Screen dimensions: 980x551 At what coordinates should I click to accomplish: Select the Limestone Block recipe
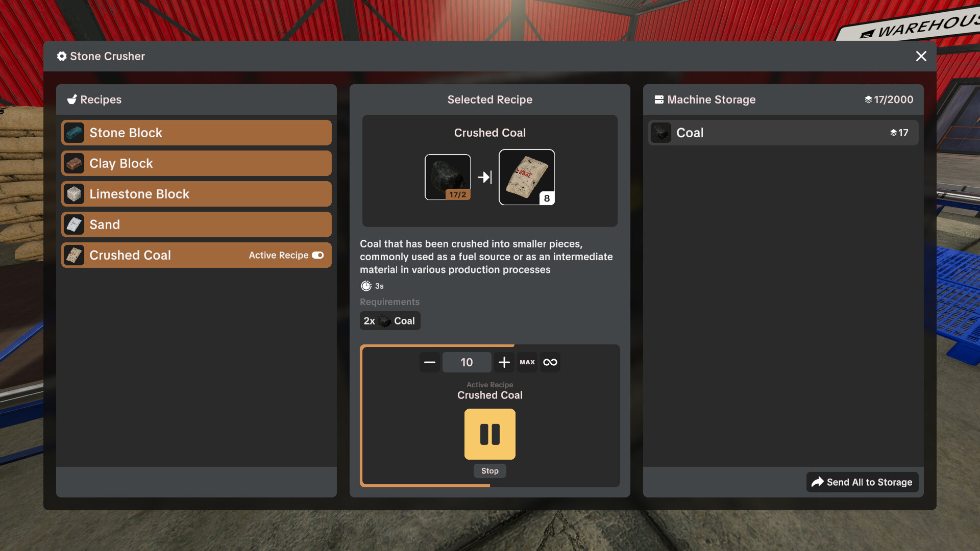coord(196,194)
